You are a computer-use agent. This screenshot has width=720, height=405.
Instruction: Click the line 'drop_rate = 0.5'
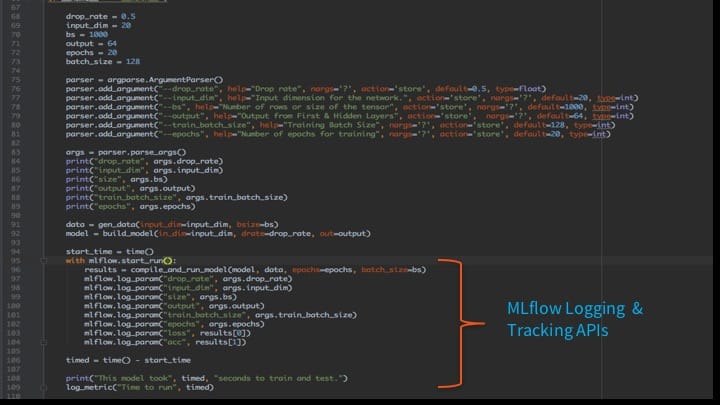tap(101, 17)
